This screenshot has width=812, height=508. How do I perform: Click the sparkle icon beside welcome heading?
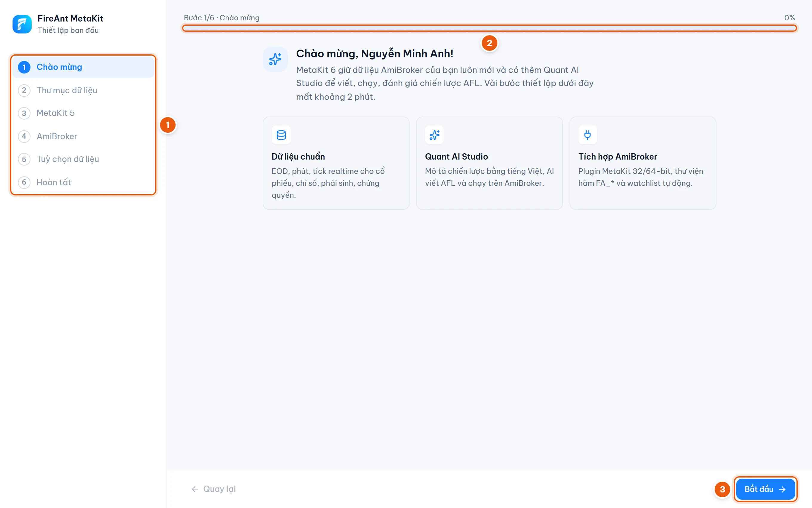tap(275, 59)
